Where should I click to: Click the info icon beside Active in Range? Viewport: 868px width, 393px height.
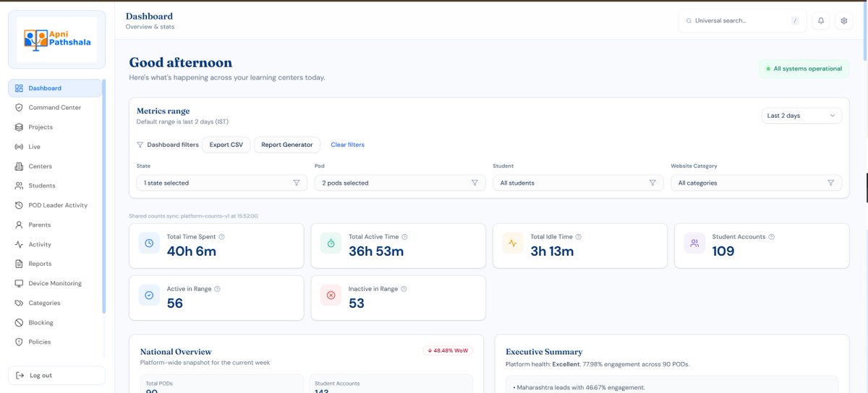[x=218, y=289]
